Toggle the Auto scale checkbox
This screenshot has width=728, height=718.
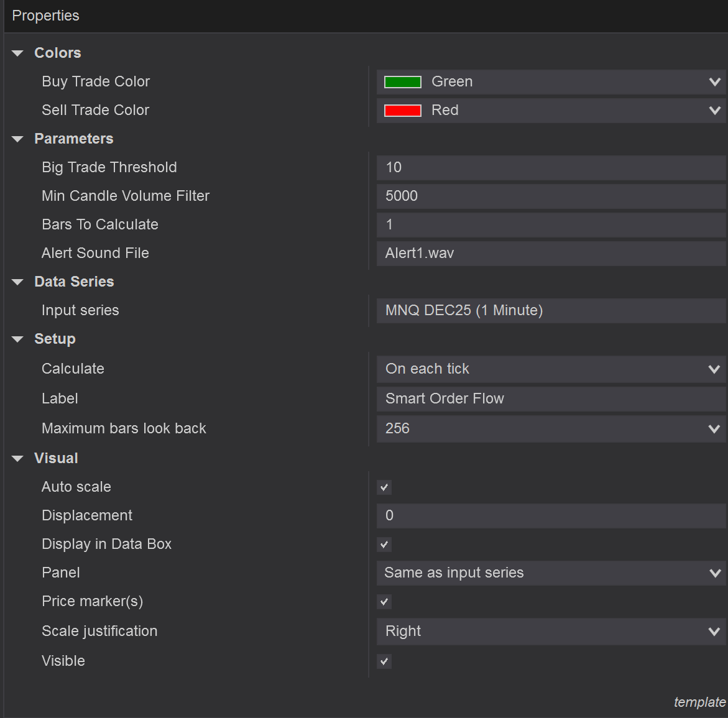tap(384, 487)
